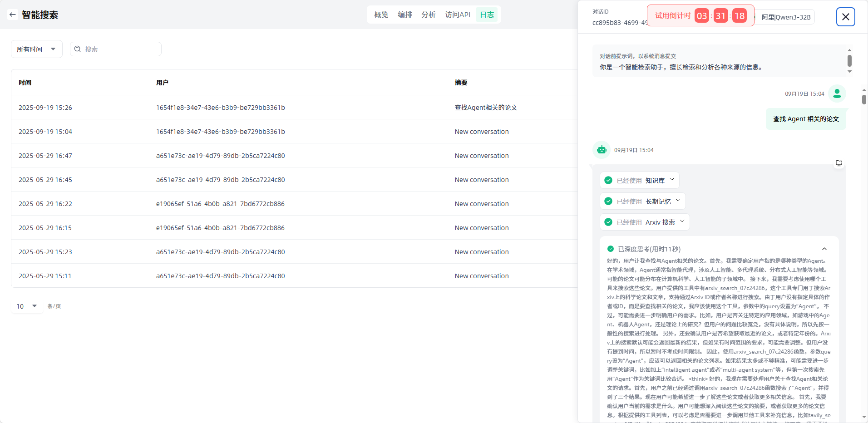Click the small icon at the reply's top-right corner
This screenshot has width=868, height=423.
(838, 163)
